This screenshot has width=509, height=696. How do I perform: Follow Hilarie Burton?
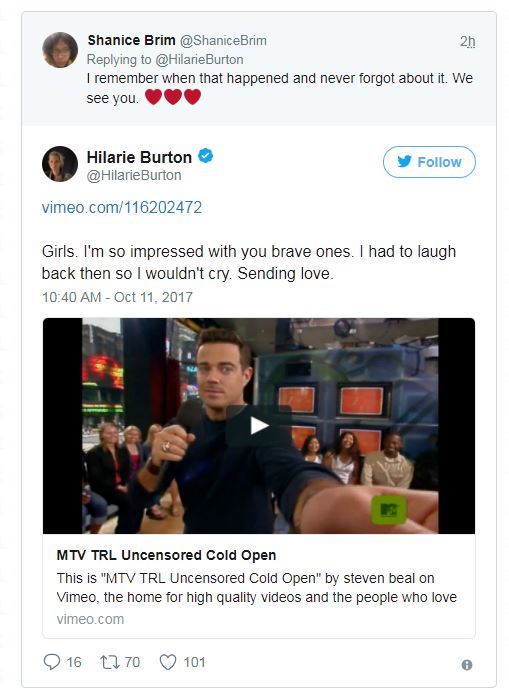[429, 162]
